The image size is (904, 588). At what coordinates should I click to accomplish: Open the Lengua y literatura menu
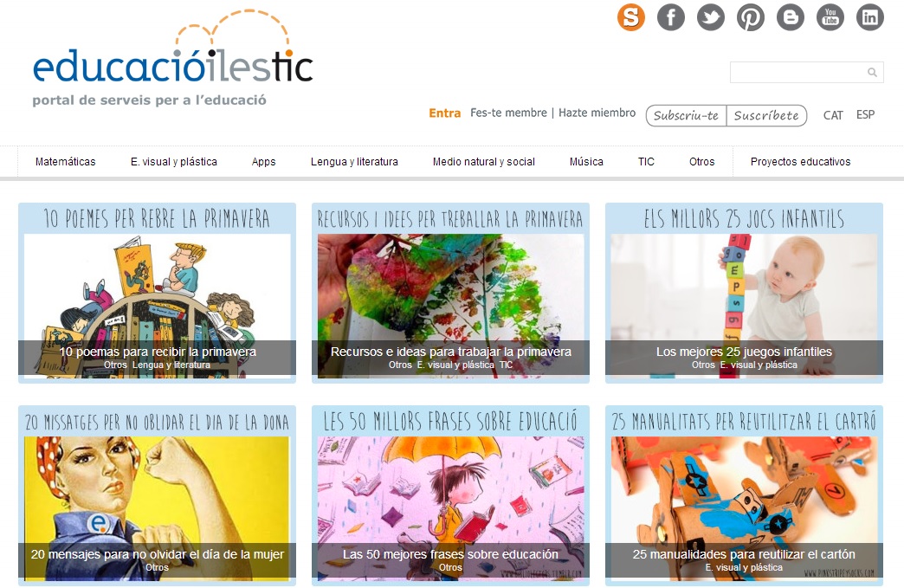[x=354, y=162]
